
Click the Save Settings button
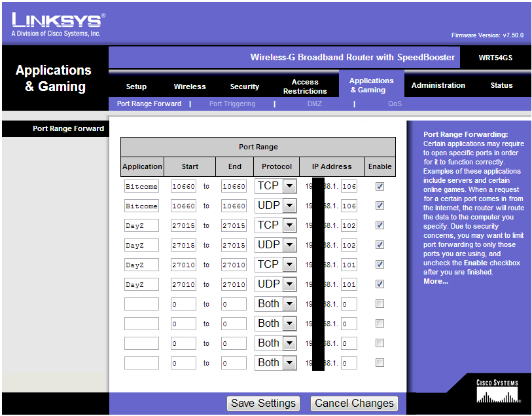(263, 403)
